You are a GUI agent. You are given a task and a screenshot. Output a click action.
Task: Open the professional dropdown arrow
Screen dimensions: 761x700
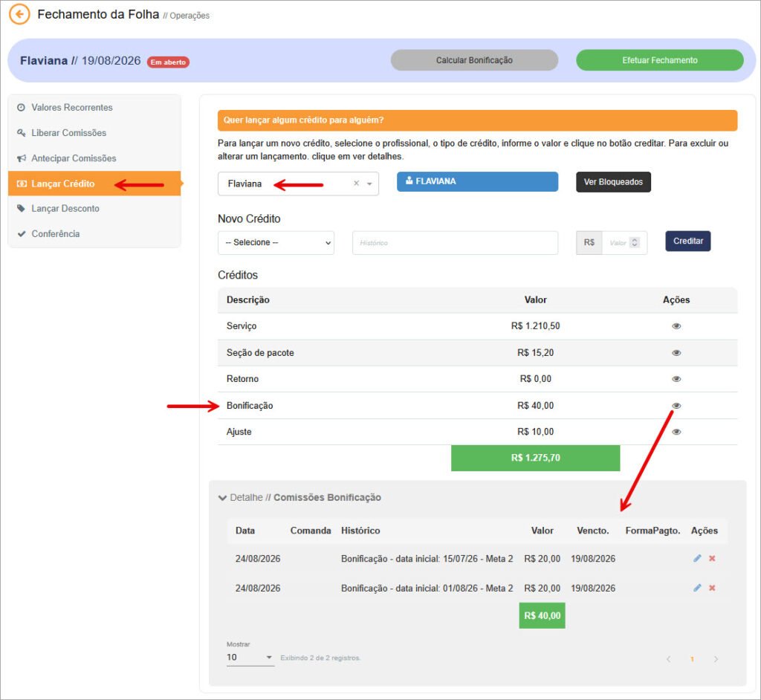369,184
